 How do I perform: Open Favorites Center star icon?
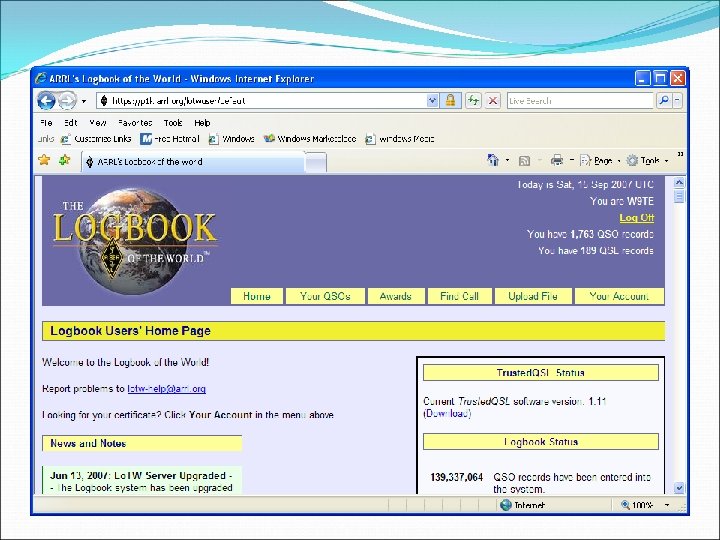pos(44,160)
